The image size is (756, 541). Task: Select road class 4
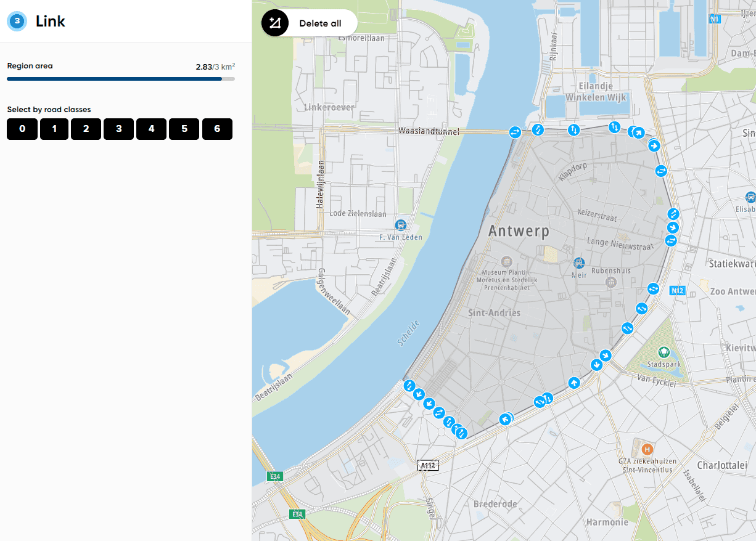coord(151,129)
